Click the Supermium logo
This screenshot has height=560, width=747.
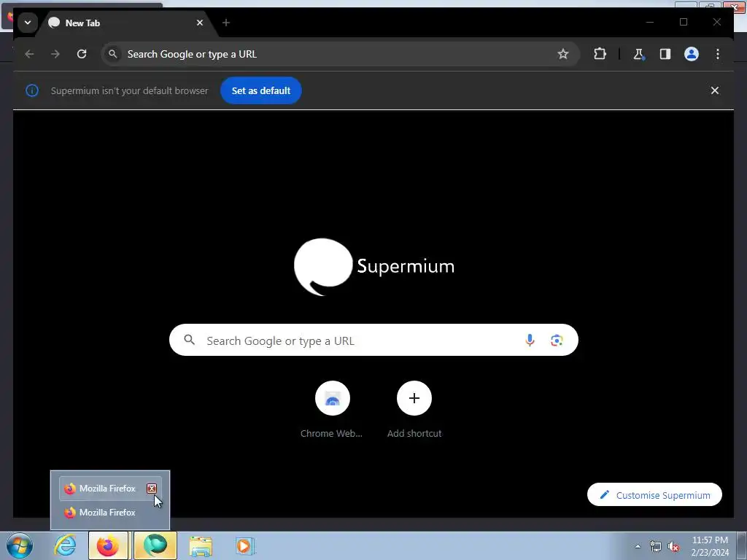(374, 267)
